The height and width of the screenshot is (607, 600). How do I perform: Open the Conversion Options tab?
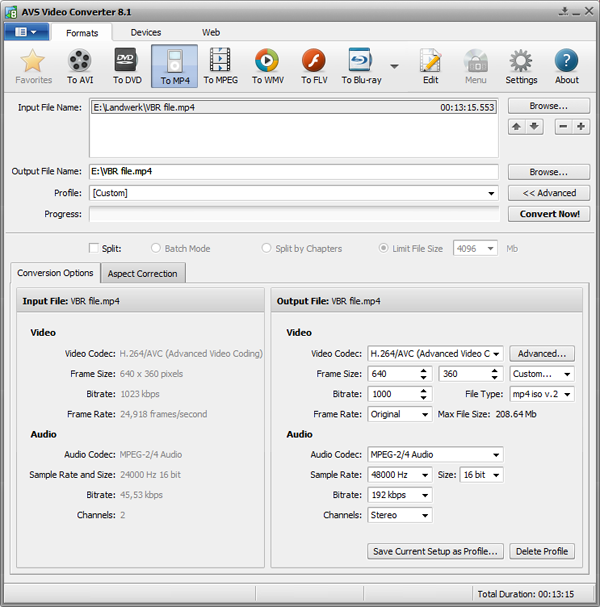point(55,273)
